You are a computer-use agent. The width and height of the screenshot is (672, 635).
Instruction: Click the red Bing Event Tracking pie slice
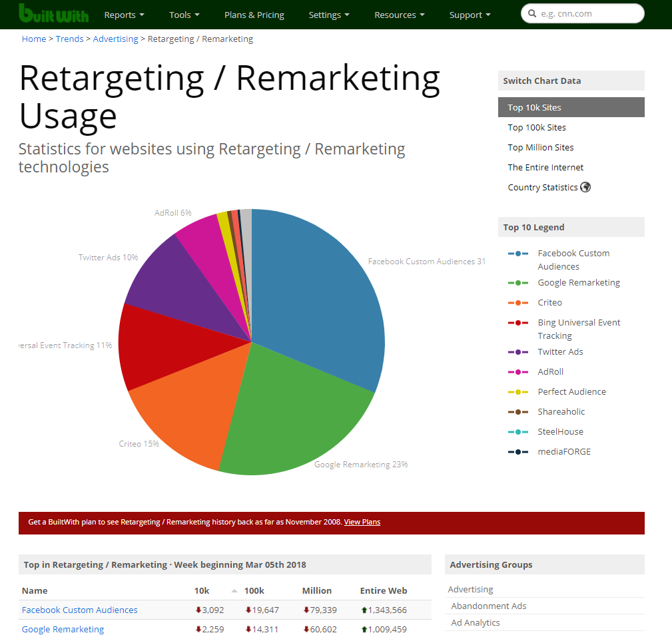(x=167, y=347)
